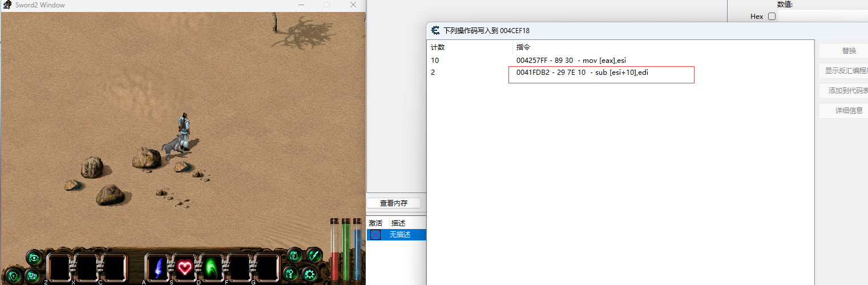Open game settings gear icon
This screenshot has height=285, width=868.
point(310,274)
